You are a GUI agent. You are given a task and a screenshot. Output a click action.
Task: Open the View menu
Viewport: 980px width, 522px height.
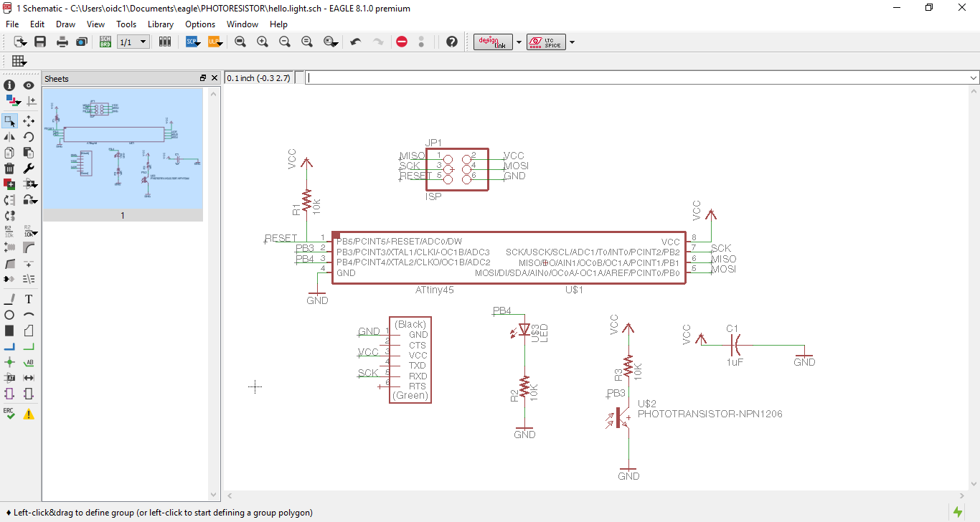point(95,24)
